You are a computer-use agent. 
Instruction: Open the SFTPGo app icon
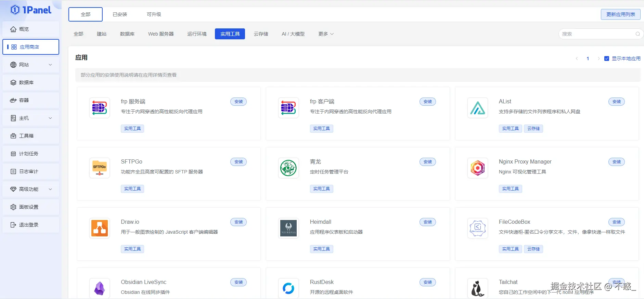tap(100, 168)
